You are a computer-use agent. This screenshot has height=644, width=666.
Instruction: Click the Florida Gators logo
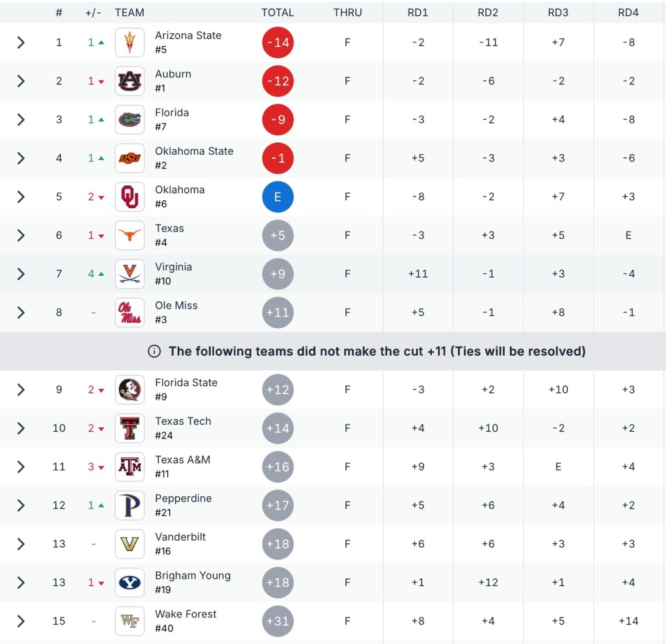tap(129, 120)
